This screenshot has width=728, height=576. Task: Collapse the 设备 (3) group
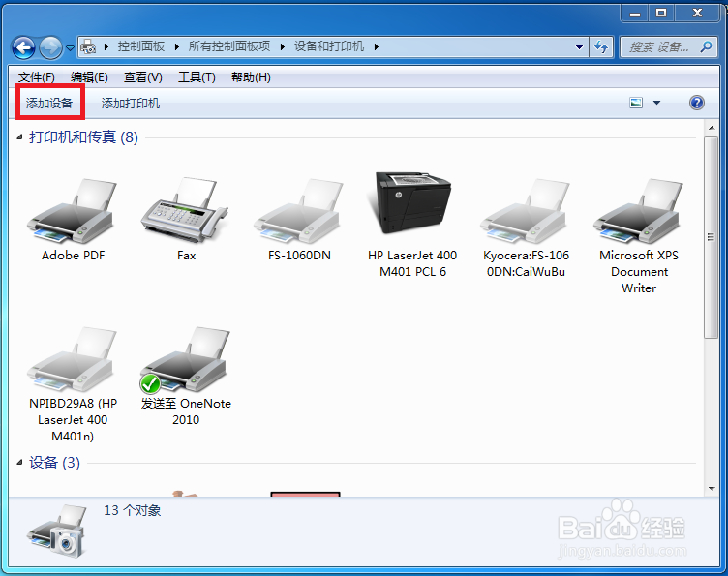point(19,463)
